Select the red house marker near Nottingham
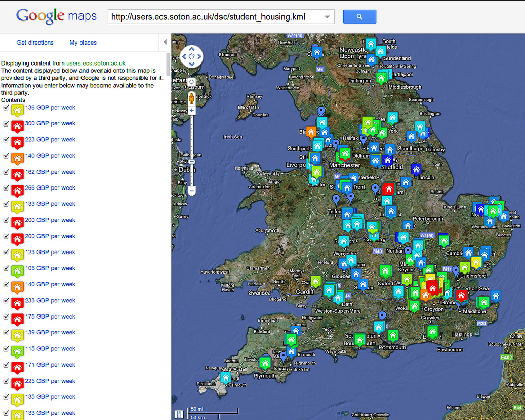Image resolution: width=525 pixels, height=420 pixels. point(389,189)
